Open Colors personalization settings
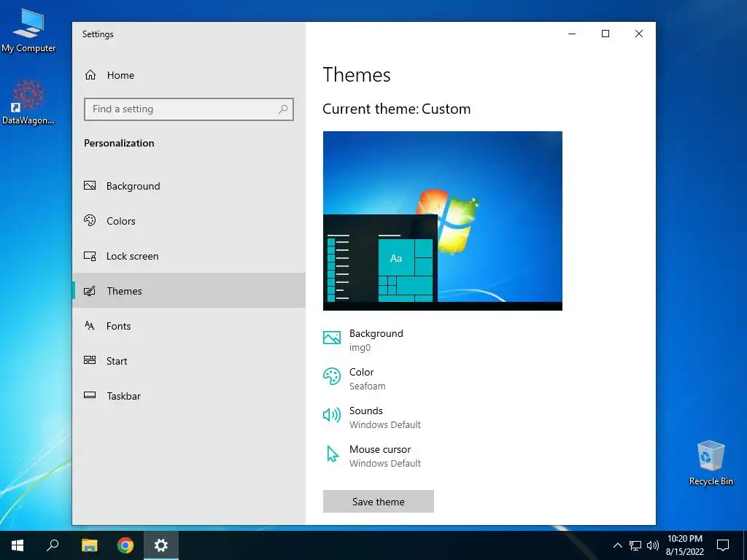This screenshot has width=747, height=560. coord(189,221)
